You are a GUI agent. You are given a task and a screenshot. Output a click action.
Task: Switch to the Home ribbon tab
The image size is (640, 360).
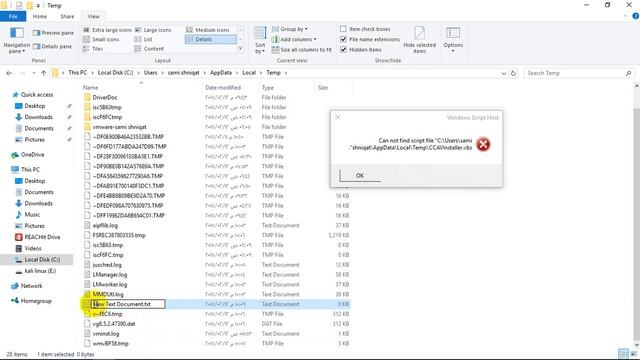coord(40,16)
